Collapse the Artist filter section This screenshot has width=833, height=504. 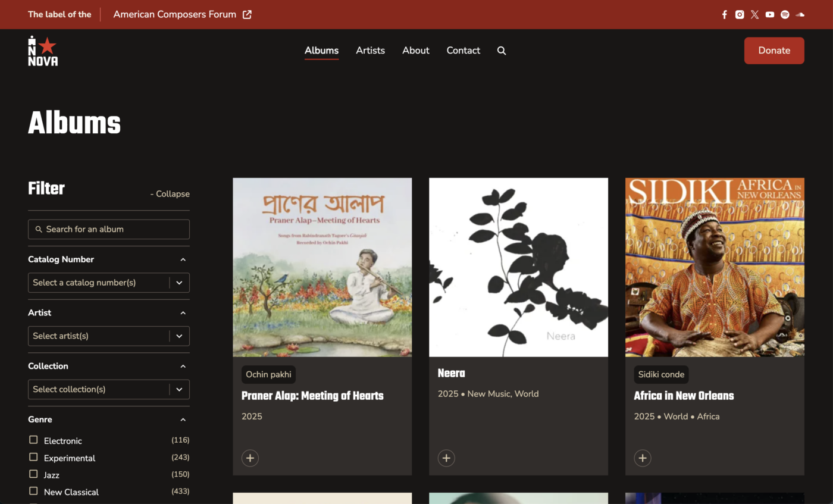coord(183,313)
